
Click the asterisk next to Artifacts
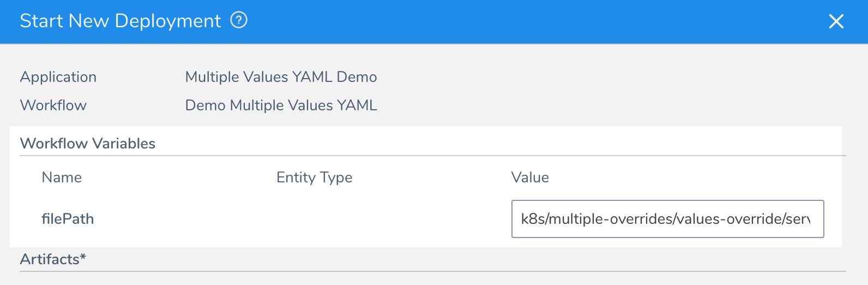(83, 256)
